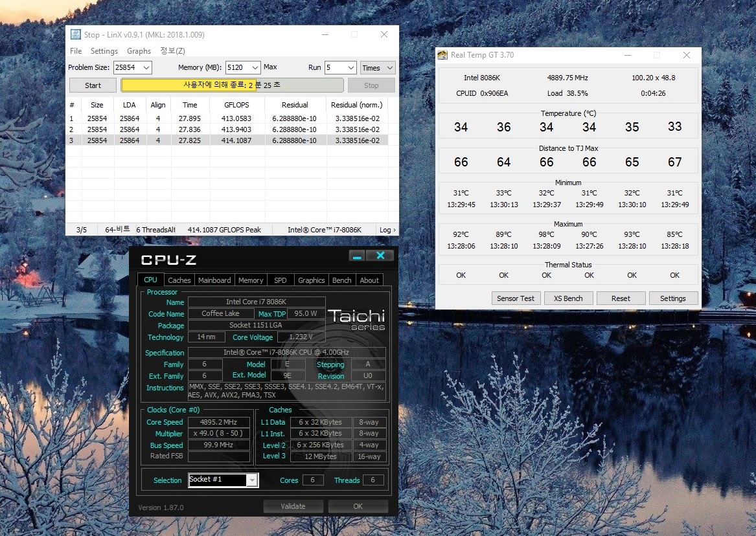
Task: Click CPUID 0x906EA in Real Temp
Action: pyautogui.click(x=482, y=93)
